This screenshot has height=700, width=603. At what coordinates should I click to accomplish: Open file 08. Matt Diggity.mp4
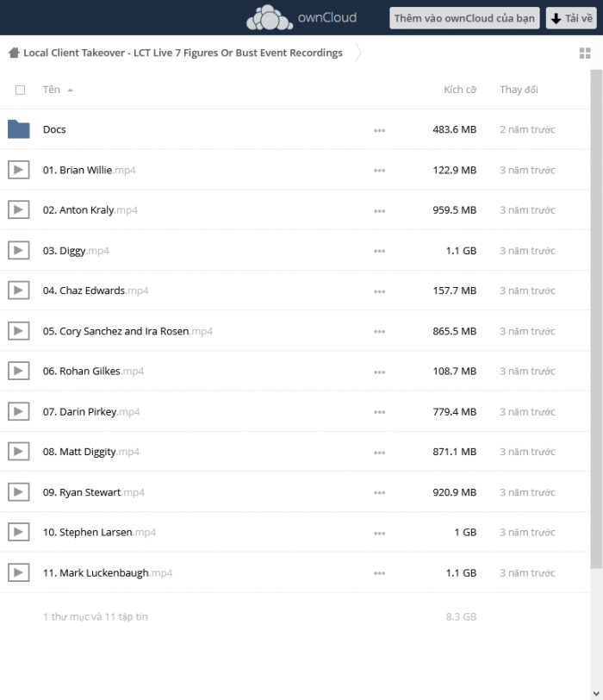(x=91, y=453)
